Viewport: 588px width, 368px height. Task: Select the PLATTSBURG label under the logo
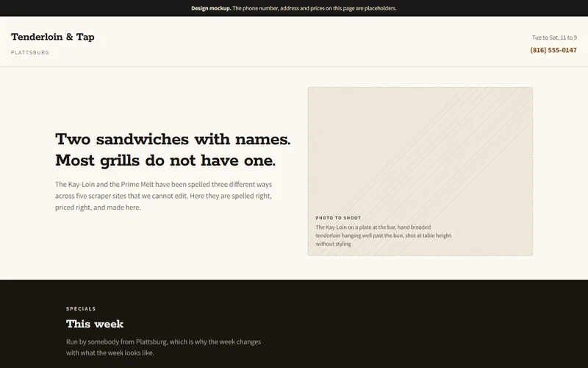(x=30, y=52)
